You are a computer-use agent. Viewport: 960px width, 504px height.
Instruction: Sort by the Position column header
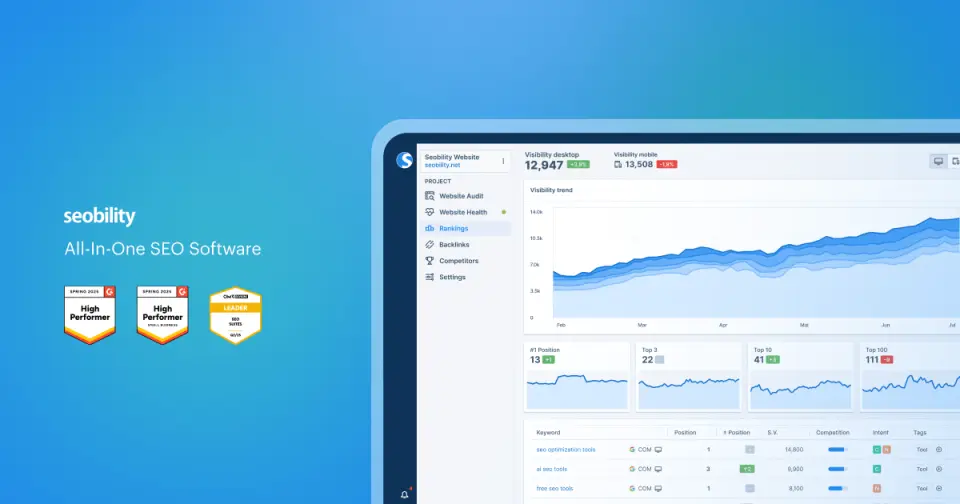[685, 432]
